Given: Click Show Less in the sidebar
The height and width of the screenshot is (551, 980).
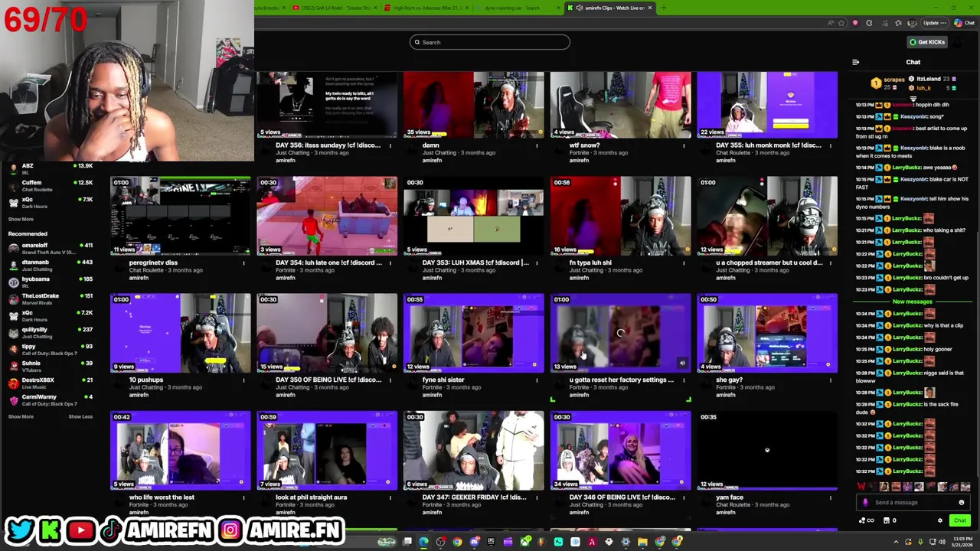Looking at the screenshot, I should [80, 416].
